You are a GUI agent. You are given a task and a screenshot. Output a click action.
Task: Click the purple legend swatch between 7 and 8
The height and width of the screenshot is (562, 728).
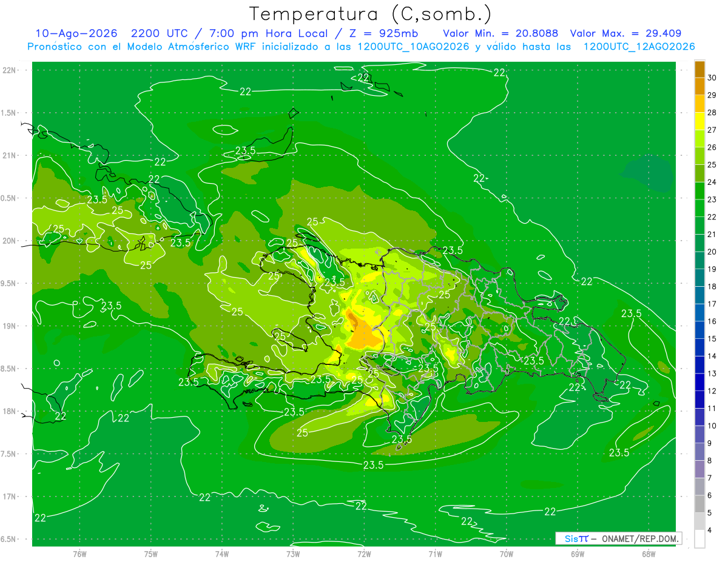pyautogui.click(x=699, y=469)
